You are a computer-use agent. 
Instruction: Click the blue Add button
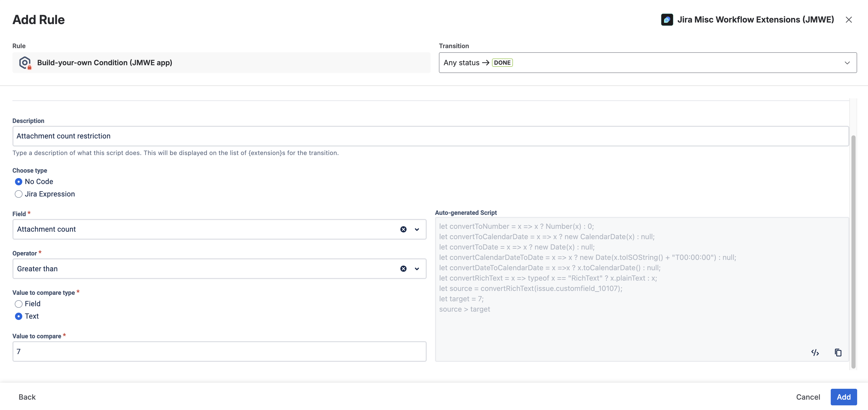point(844,397)
